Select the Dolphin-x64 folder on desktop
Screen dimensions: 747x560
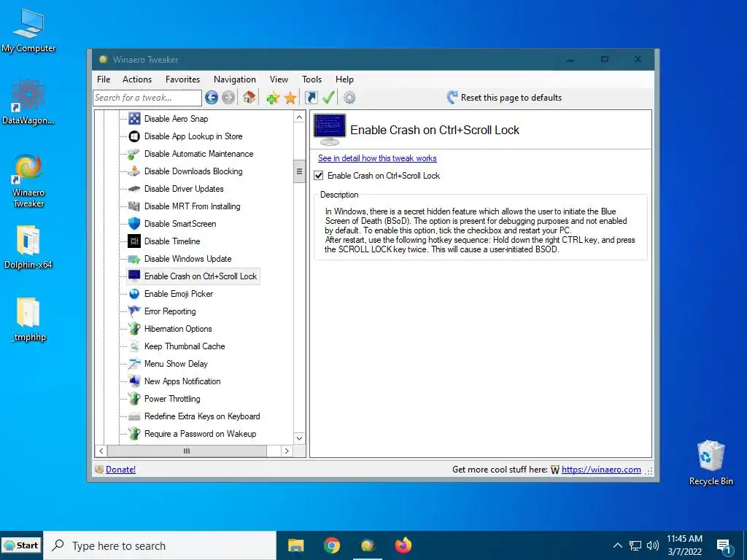pos(28,248)
